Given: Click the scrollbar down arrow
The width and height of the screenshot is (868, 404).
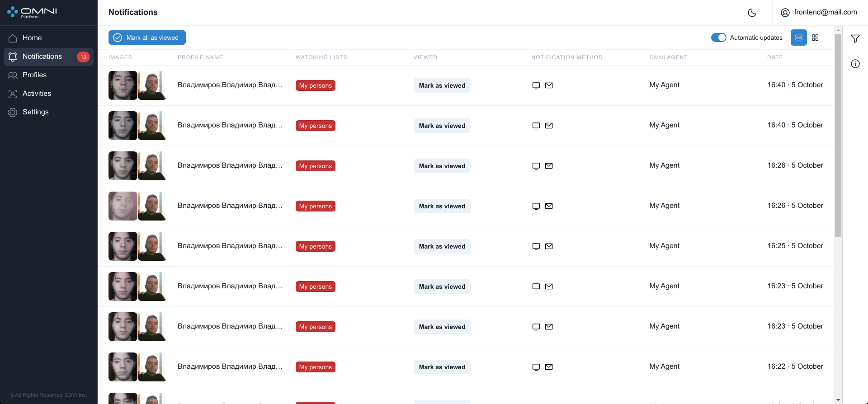Looking at the screenshot, I should pyautogui.click(x=838, y=400).
